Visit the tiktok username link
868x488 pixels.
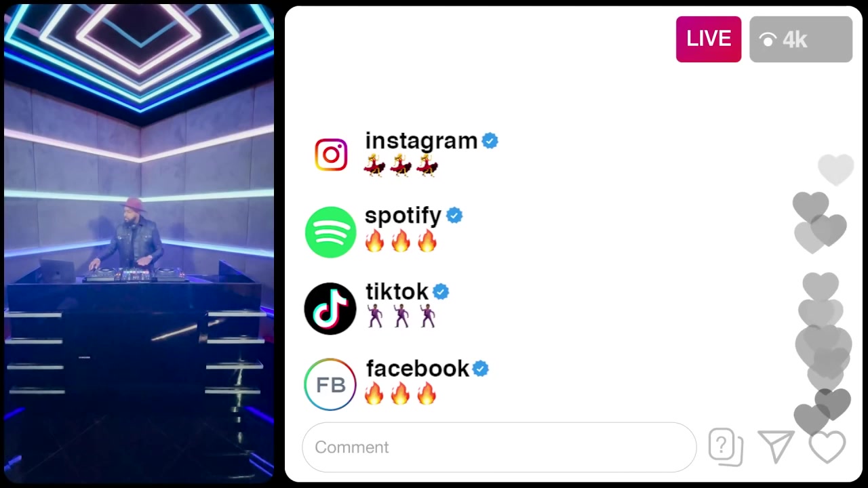pos(397,292)
